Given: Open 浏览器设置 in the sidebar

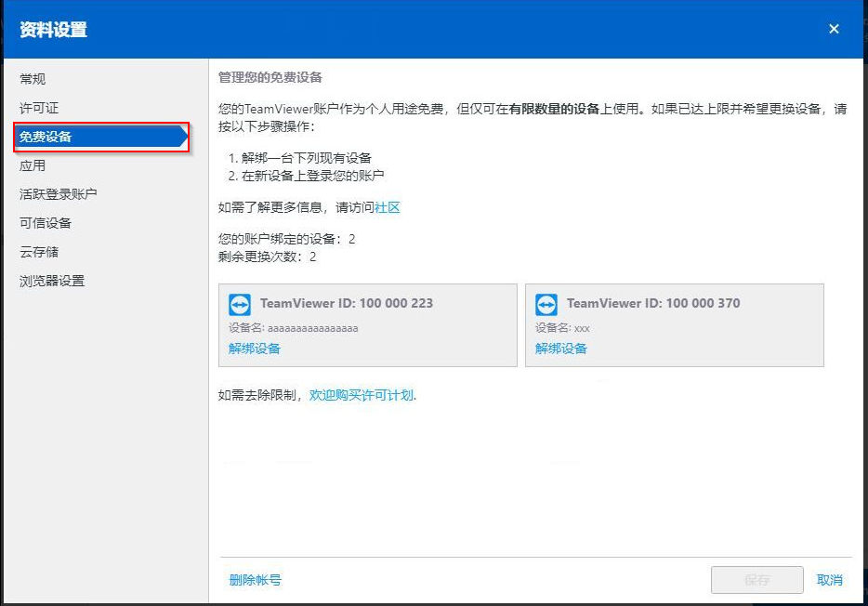Looking at the screenshot, I should (52, 281).
